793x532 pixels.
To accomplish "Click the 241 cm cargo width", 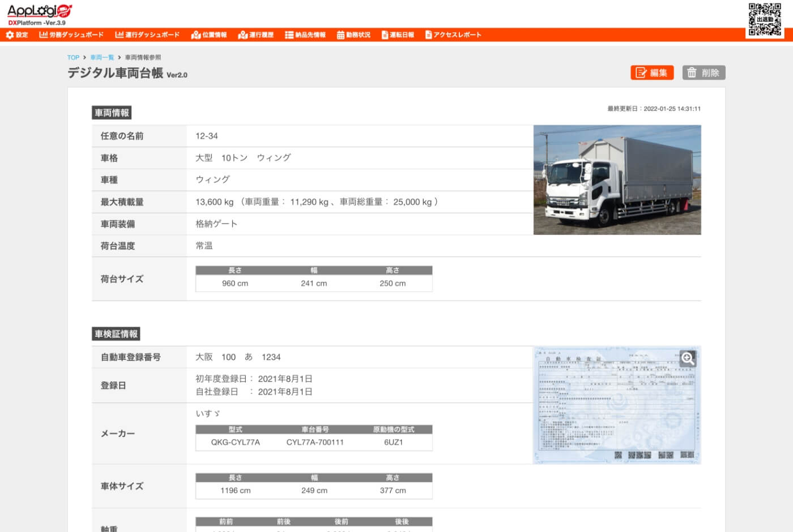I will (x=314, y=284).
